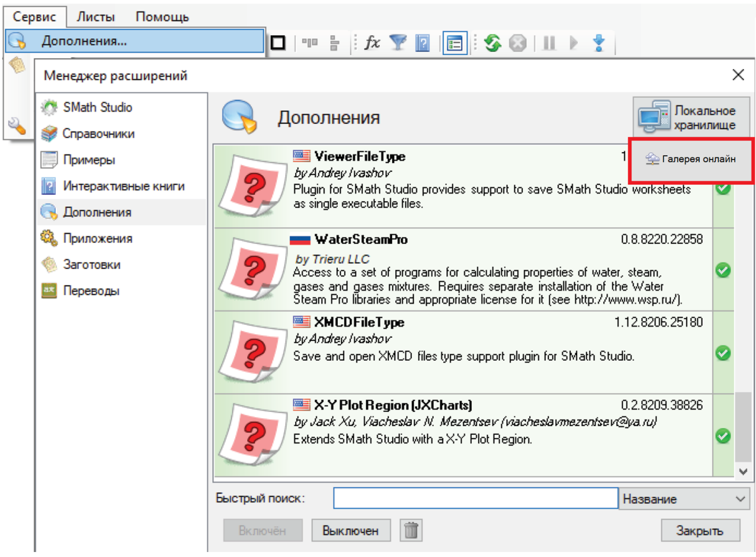
Task: Open the Локальное хранилище storage selector
Action: 691,117
